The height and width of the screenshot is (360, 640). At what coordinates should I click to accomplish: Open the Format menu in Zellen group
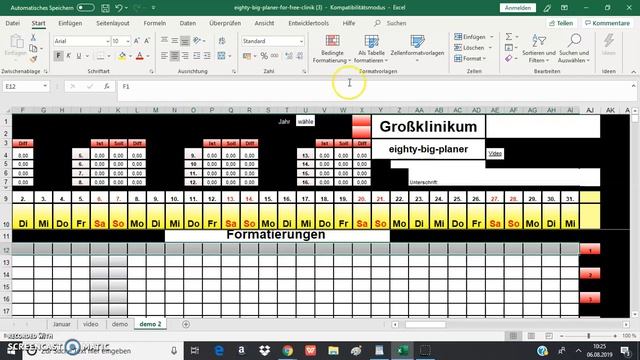coord(469,59)
